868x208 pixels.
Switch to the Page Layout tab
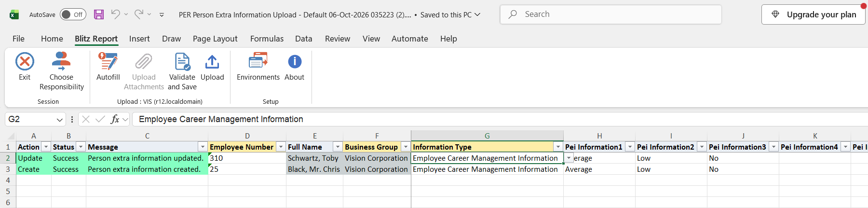coord(215,39)
